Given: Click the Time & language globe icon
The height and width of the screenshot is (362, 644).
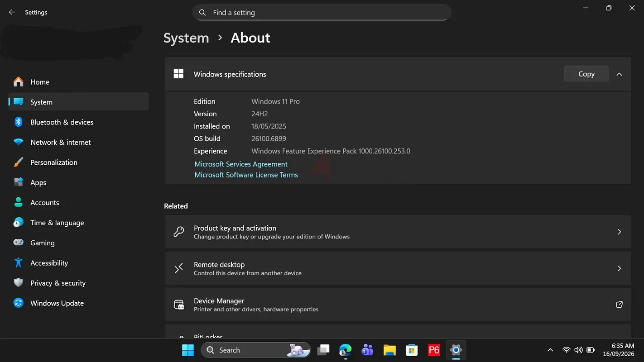Looking at the screenshot, I should [19, 223].
